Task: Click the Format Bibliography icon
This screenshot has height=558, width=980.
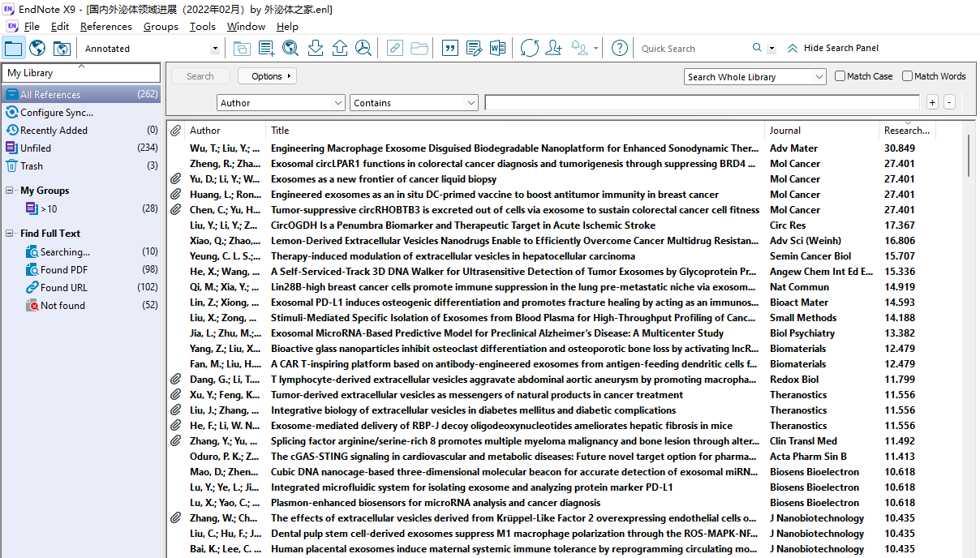Action: 475,48
